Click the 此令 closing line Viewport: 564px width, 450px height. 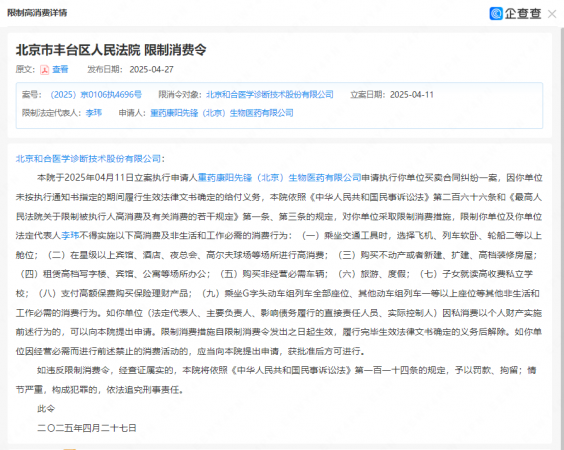(x=46, y=409)
